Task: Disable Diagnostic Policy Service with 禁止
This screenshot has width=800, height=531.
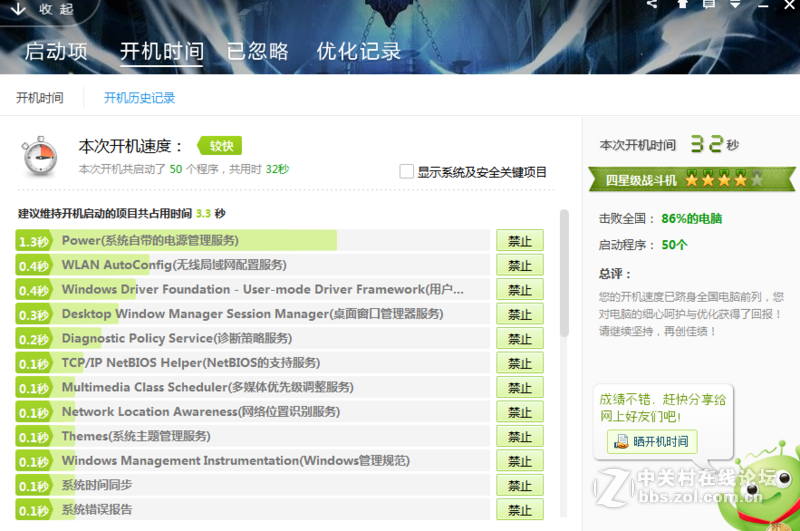Action: click(x=520, y=339)
